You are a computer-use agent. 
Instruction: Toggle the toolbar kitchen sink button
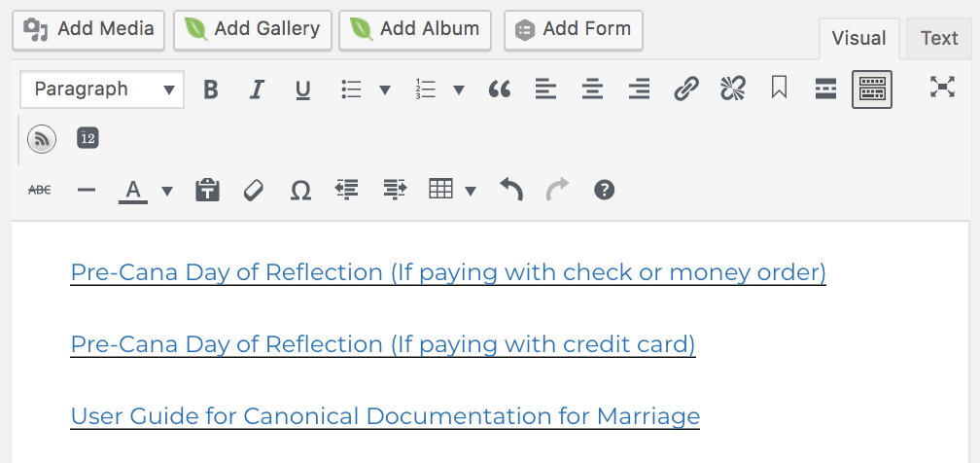pyautogui.click(x=871, y=89)
